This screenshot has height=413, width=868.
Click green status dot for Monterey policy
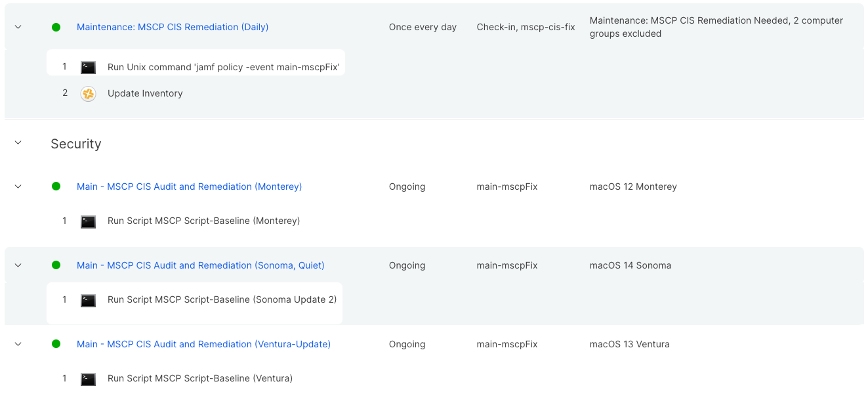pos(56,186)
